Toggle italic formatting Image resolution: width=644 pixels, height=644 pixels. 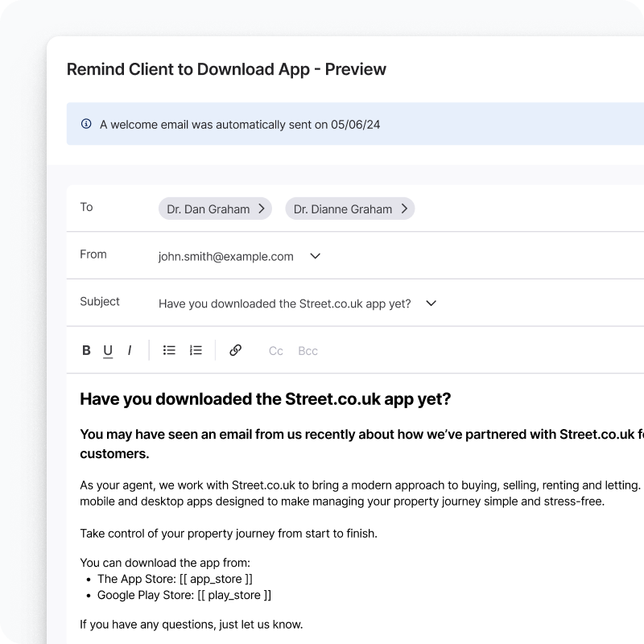(x=130, y=350)
